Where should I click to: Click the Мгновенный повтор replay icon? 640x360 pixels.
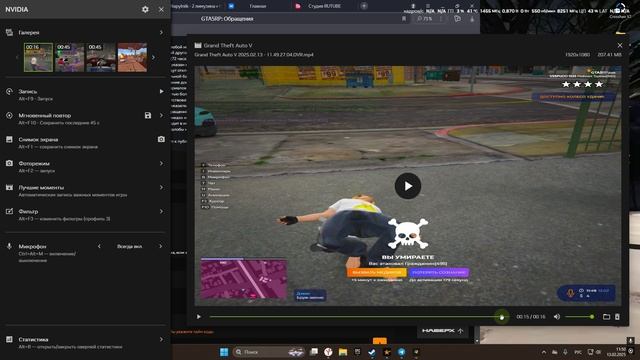(x=9, y=116)
